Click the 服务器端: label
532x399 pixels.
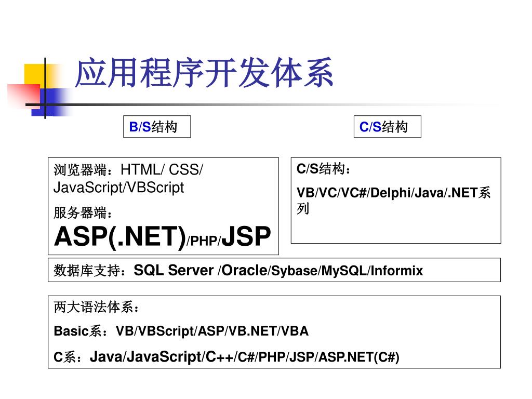click(x=83, y=212)
